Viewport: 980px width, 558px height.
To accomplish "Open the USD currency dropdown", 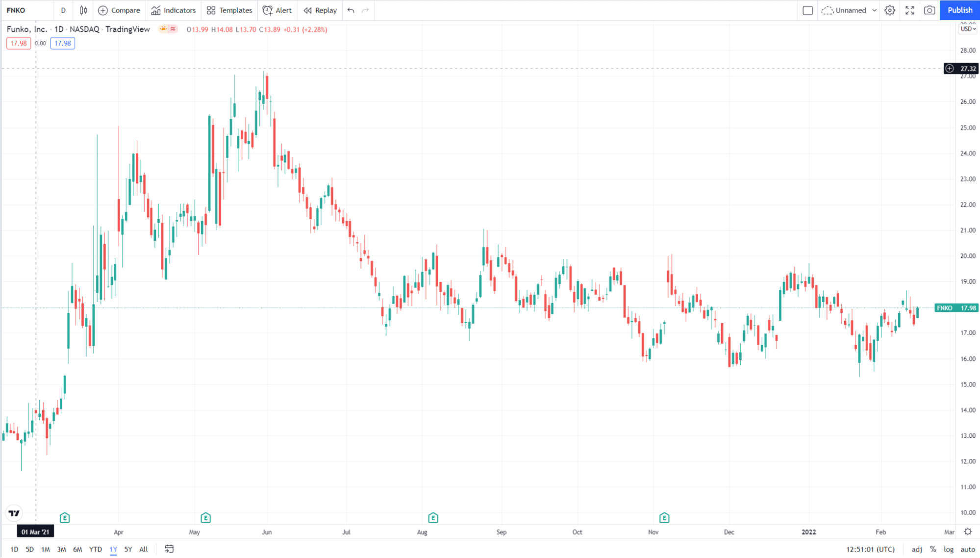I will tap(968, 29).
